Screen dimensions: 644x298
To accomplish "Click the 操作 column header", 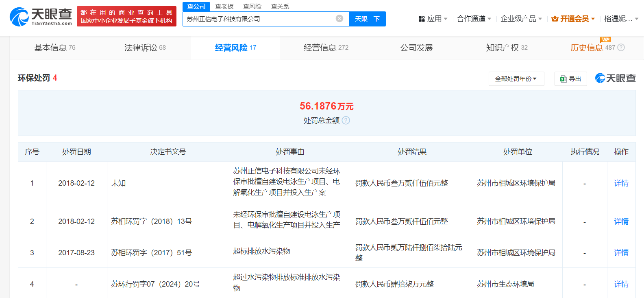I will point(621,152).
